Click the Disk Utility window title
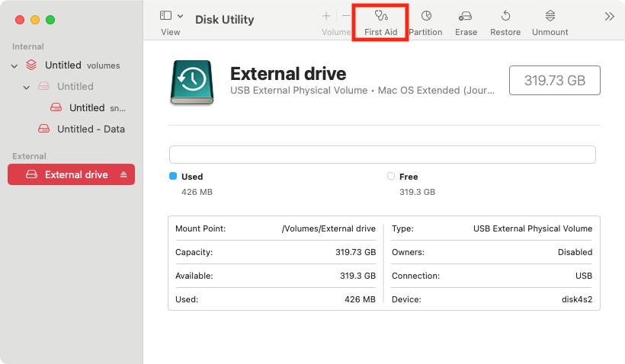 click(x=224, y=20)
